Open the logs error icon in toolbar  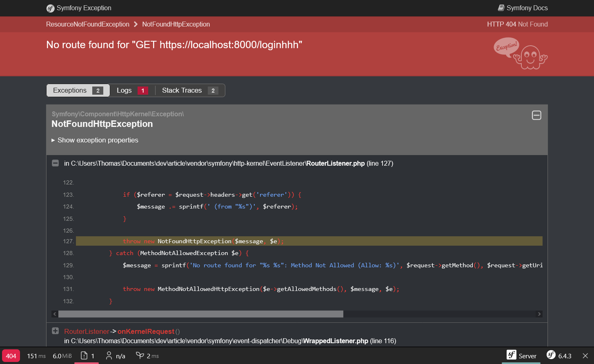pos(85,356)
